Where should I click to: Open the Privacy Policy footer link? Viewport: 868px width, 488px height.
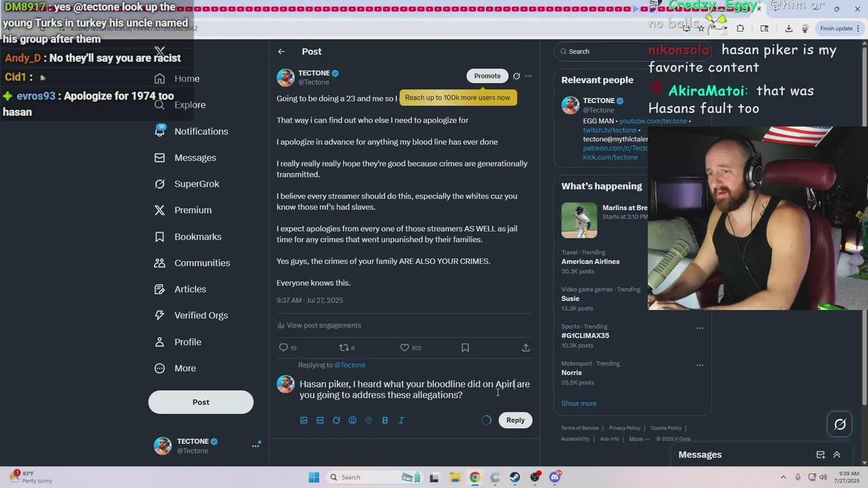[625, 428]
